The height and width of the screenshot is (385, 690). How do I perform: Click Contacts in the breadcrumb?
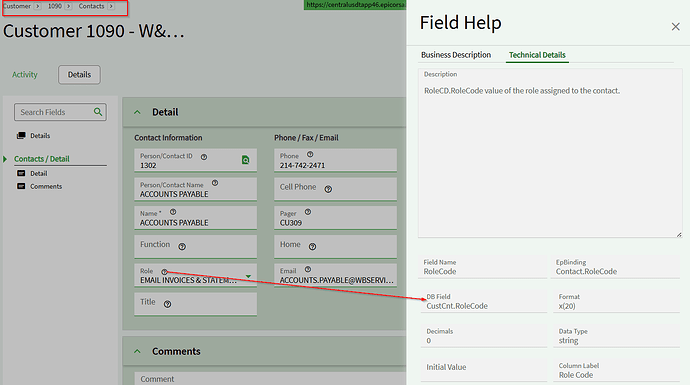(x=92, y=6)
